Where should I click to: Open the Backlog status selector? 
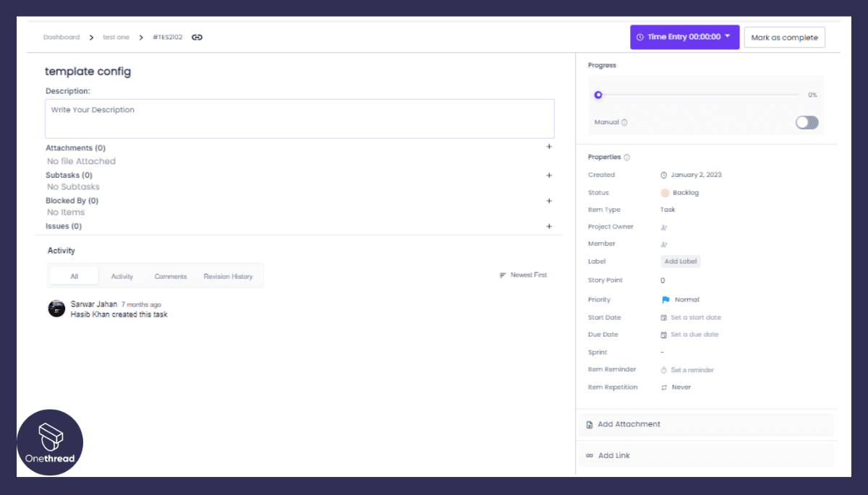[680, 193]
